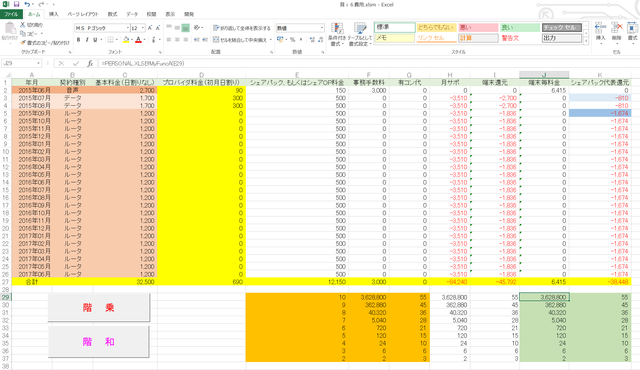Click the Format Painter brush icon
640x370 pixels.
click(x=23, y=42)
